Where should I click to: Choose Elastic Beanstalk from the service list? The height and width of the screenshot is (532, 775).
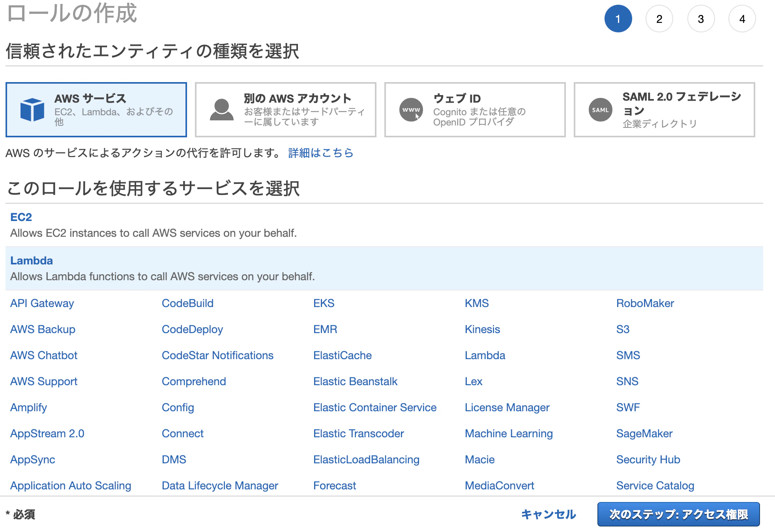[x=355, y=381]
